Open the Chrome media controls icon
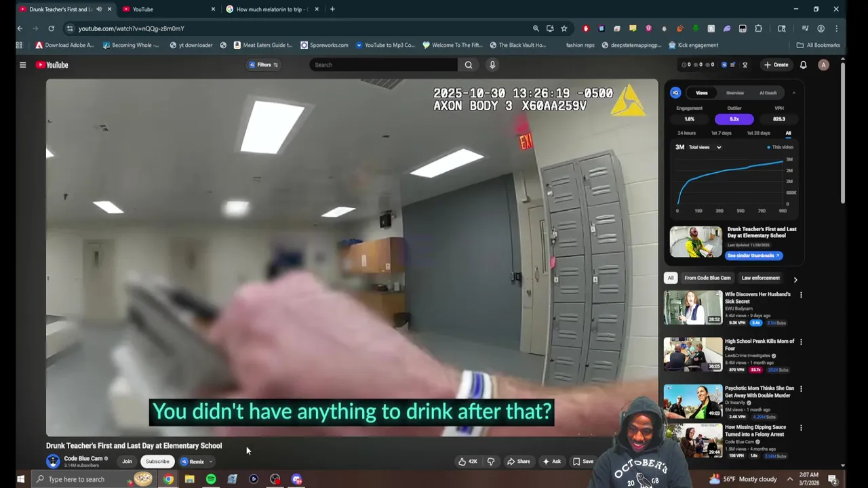Viewport: 868px width, 488px height. pyautogui.click(x=805, y=28)
